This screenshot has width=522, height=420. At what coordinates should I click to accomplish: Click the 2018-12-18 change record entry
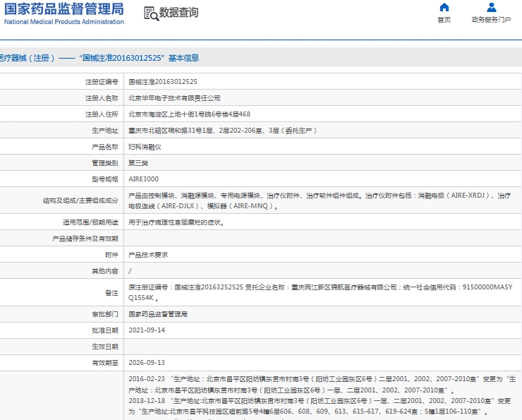320,406
